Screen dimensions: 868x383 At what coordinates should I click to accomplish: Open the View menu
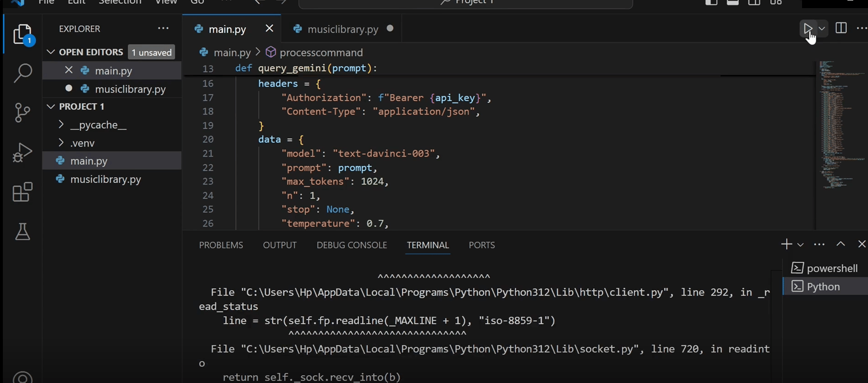pyautogui.click(x=166, y=2)
